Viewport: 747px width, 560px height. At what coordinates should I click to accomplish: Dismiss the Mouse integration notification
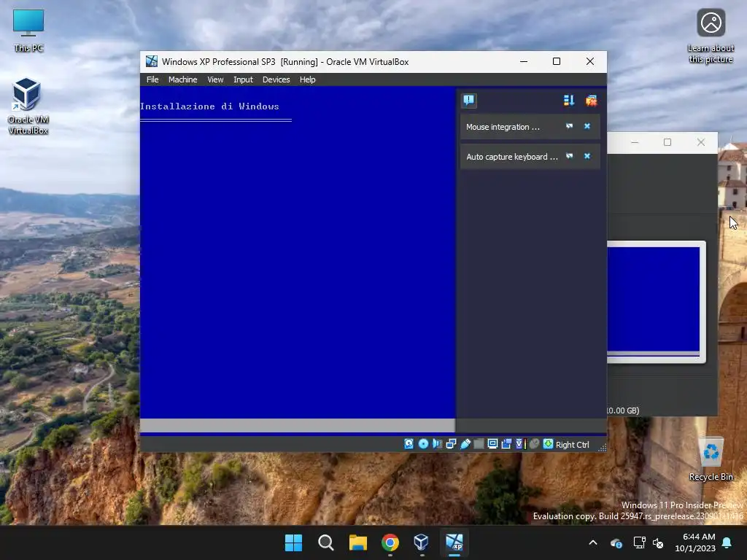point(587,126)
